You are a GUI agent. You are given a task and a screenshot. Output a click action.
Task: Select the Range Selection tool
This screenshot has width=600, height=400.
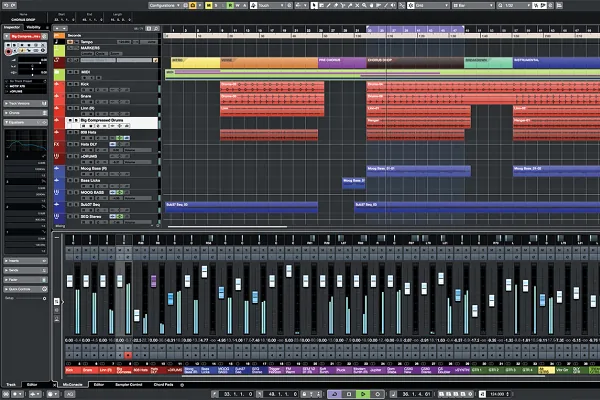click(321, 5)
